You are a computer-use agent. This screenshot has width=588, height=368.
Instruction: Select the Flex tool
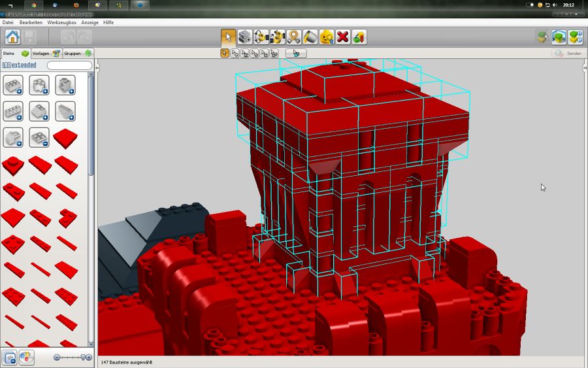click(294, 37)
